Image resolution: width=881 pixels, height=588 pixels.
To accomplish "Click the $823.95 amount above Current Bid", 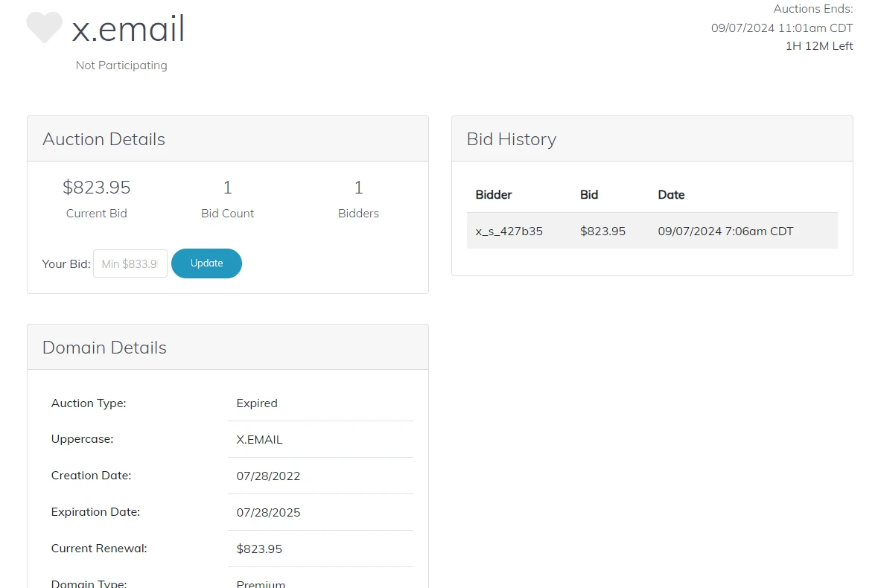I will pos(96,188).
